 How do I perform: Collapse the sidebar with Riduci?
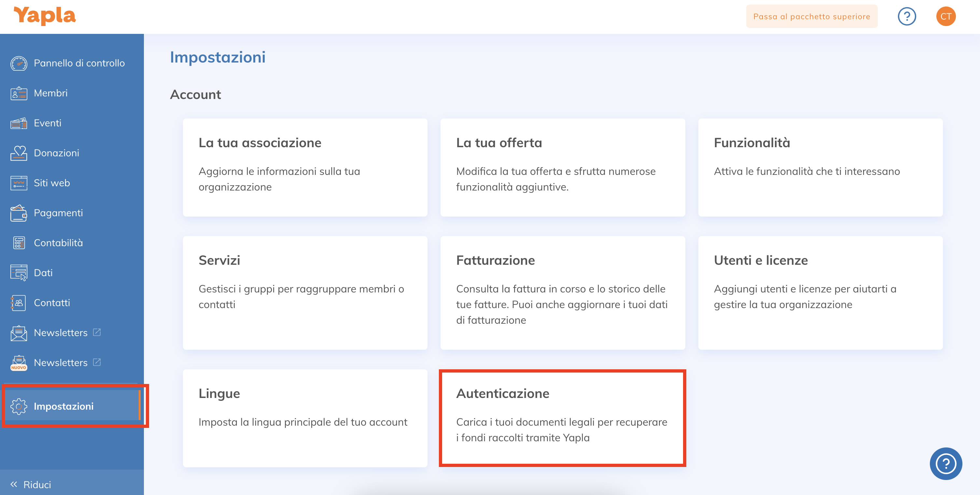pyautogui.click(x=31, y=484)
